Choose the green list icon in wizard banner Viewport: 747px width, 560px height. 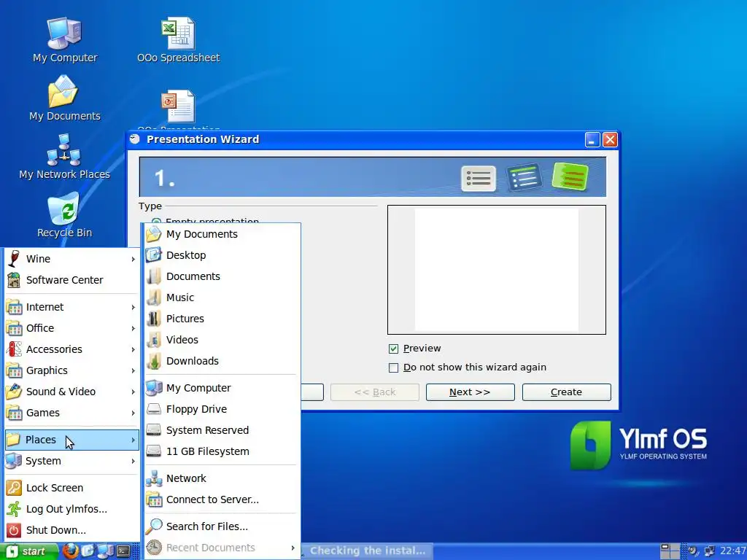570,176
